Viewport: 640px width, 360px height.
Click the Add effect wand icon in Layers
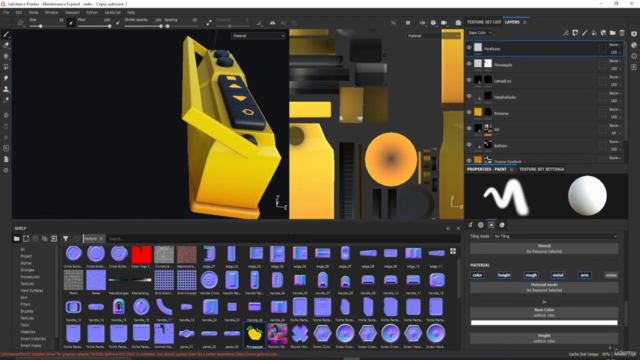tap(566, 33)
